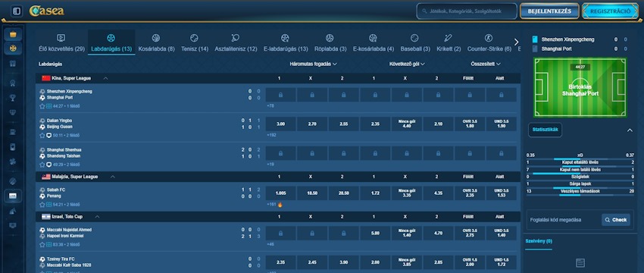644x273 pixels.
Task: Switch to the E-kosárlabda (4) tab
Action: [374, 42]
